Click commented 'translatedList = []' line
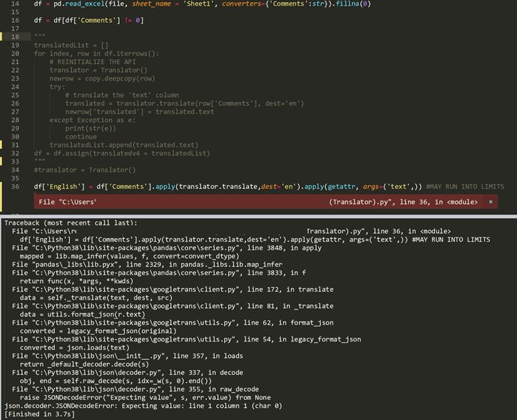This screenshot has width=517, height=420. 71,45
